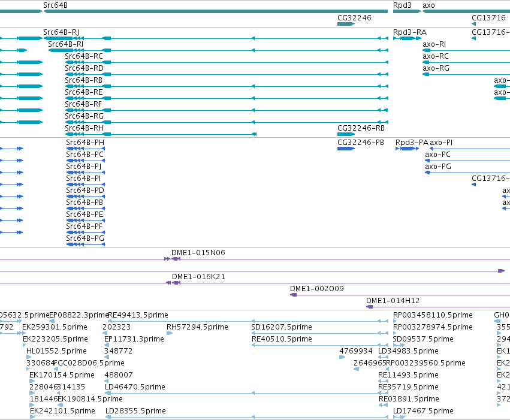Select the Rpd3-PA protein feature

(x=407, y=149)
